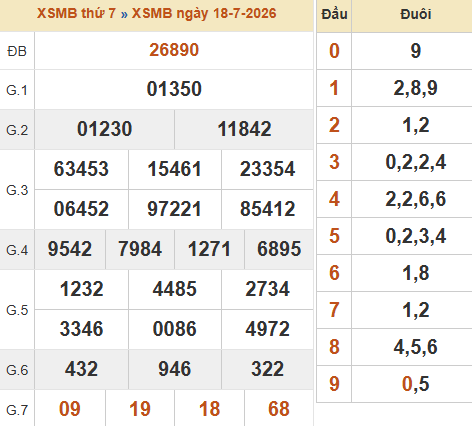Click the ĐB prize label
The height and width of the screenshot is (426, 472).
click(17, 51)
